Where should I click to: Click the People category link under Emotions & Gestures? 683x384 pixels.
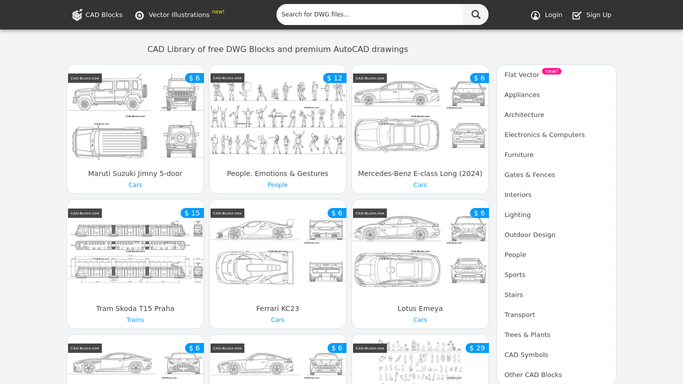(277, 185)
